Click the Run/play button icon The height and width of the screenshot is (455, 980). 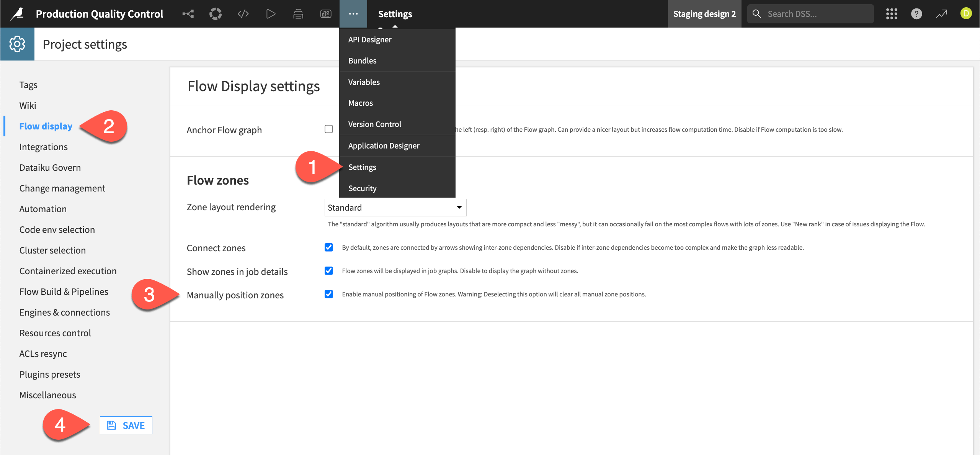tap(271, 14)
